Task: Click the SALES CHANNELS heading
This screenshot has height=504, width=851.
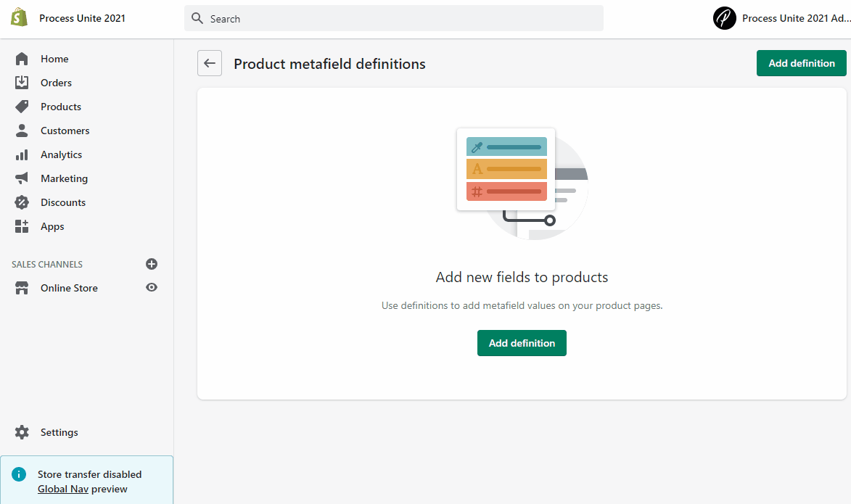Action: [47, 264]
